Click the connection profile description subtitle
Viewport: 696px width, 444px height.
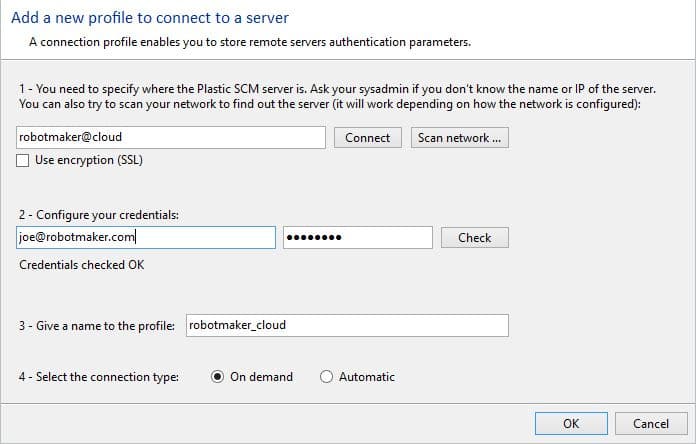click(x=249, y=42)
